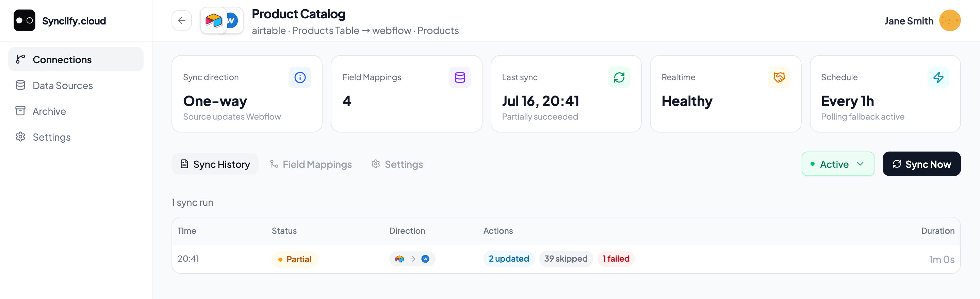This screenshot has width=980, height=299.
Task: Click the database icon on Field Mappings card
Action: tap(460, 77)
